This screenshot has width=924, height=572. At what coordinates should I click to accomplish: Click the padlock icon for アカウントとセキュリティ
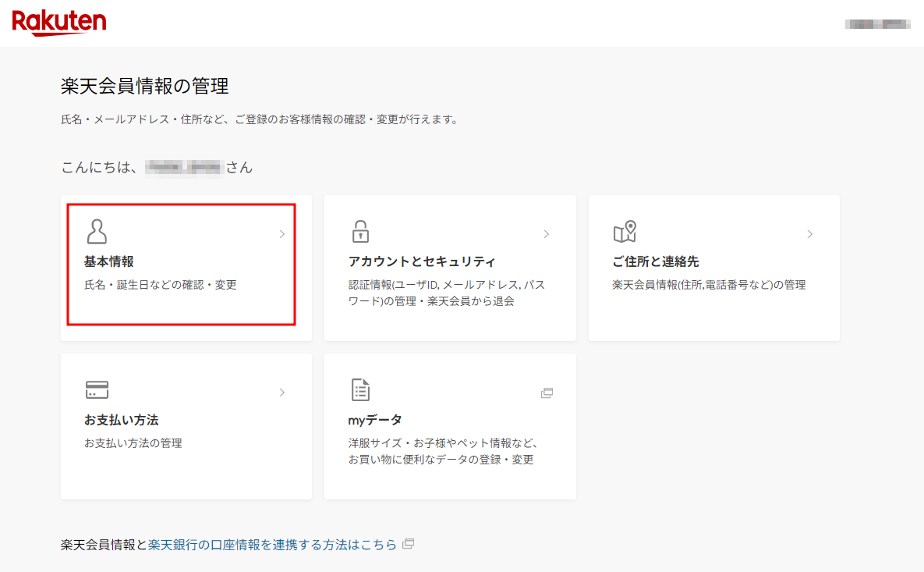click(x=361, y=232)
